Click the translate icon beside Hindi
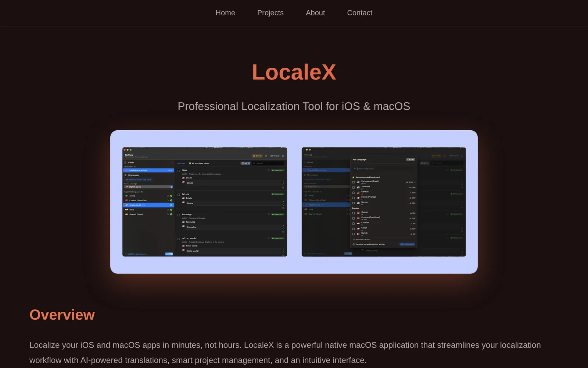This screenshot has width=588, height=368. pos(168,210)
